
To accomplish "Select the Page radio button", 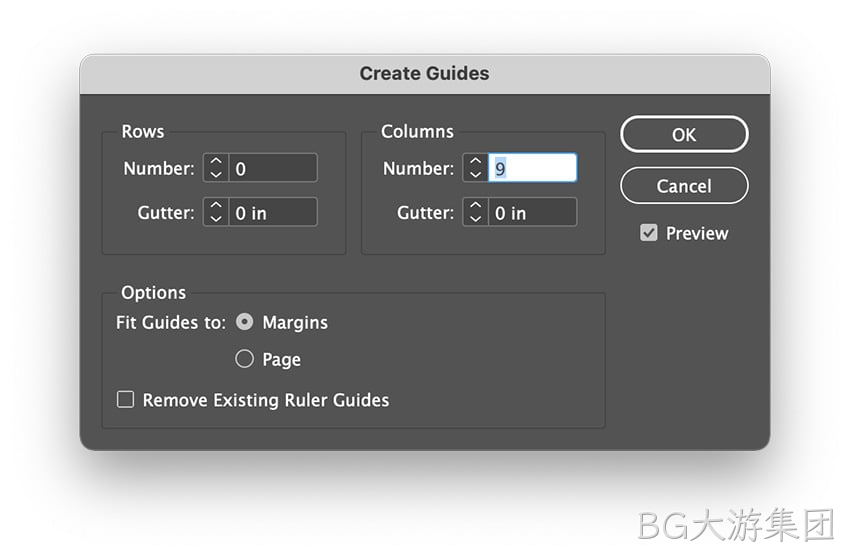I will pyautogui.click(x=244, y=359).
